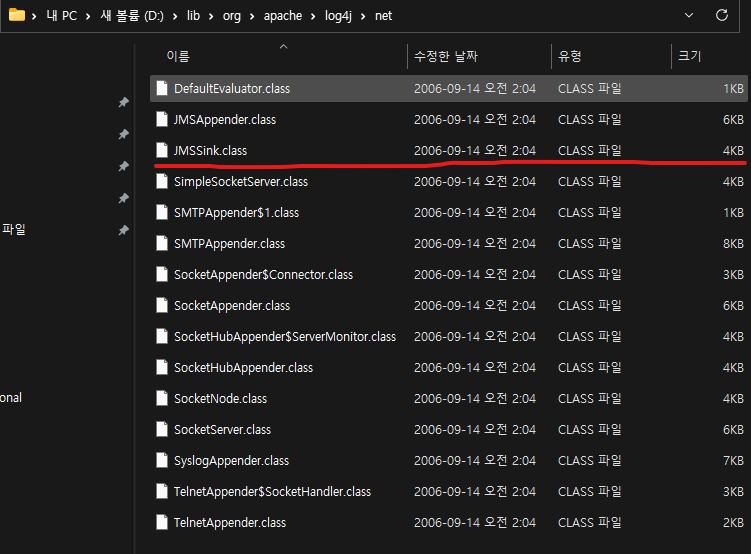
Task: Go to org folder in breadcrumb
Action: 232,16
